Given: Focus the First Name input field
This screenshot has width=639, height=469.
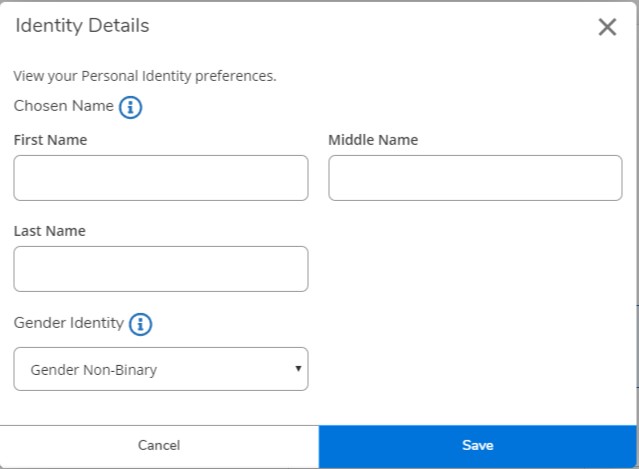Looking at the screenshot, I should [160, 178].
